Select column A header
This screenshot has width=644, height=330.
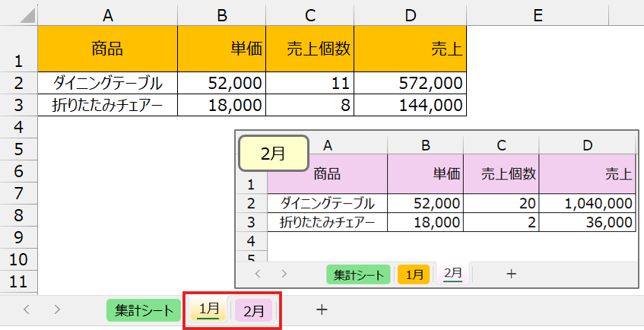[x=107, y=13]
